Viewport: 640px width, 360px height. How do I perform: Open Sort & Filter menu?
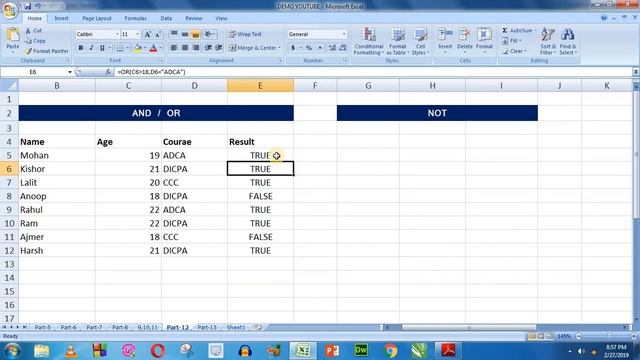tap(548, 41)
